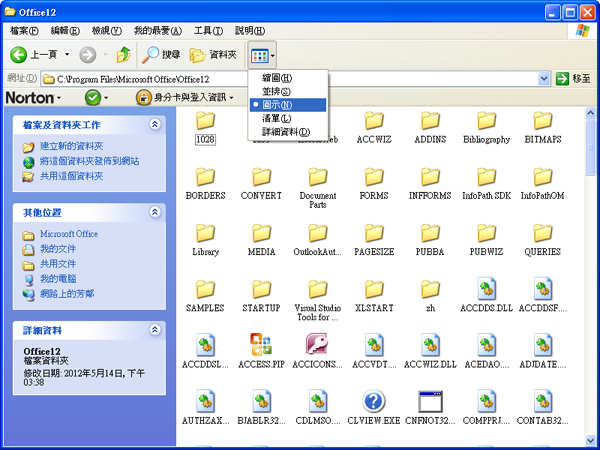
Task: Open the 檔案(F) menu
Action: pos(24,31)
